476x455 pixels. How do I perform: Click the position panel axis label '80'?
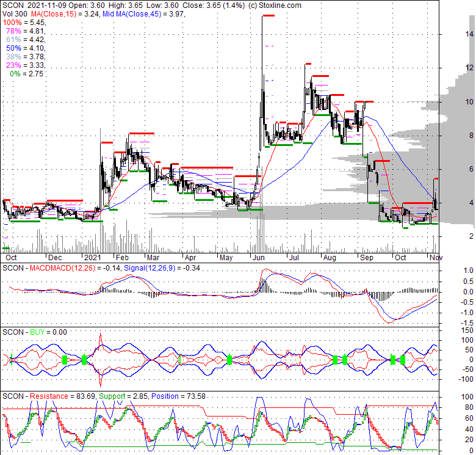pyautogui.click(x=469, y=407)
